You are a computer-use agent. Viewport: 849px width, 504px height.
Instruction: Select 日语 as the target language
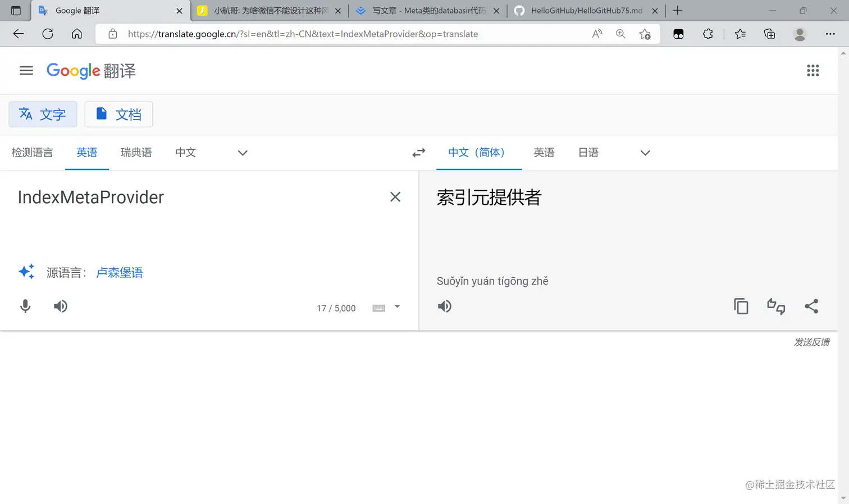(588, 153)
